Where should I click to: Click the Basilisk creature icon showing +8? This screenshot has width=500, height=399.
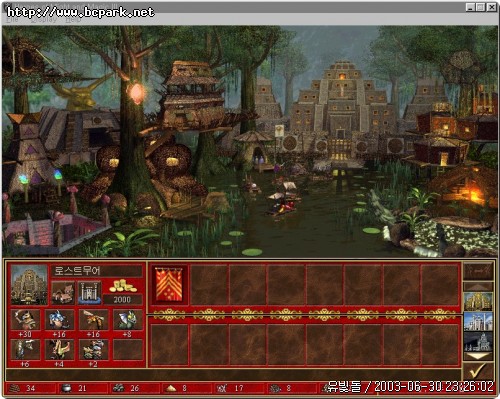[x=128, y=320]
